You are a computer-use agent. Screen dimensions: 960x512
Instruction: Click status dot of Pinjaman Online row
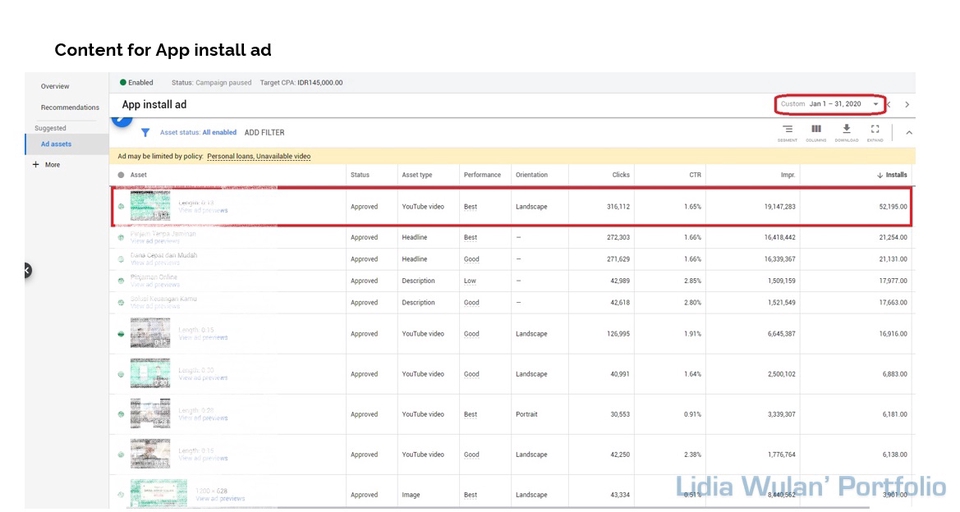[x=121, y=280]
